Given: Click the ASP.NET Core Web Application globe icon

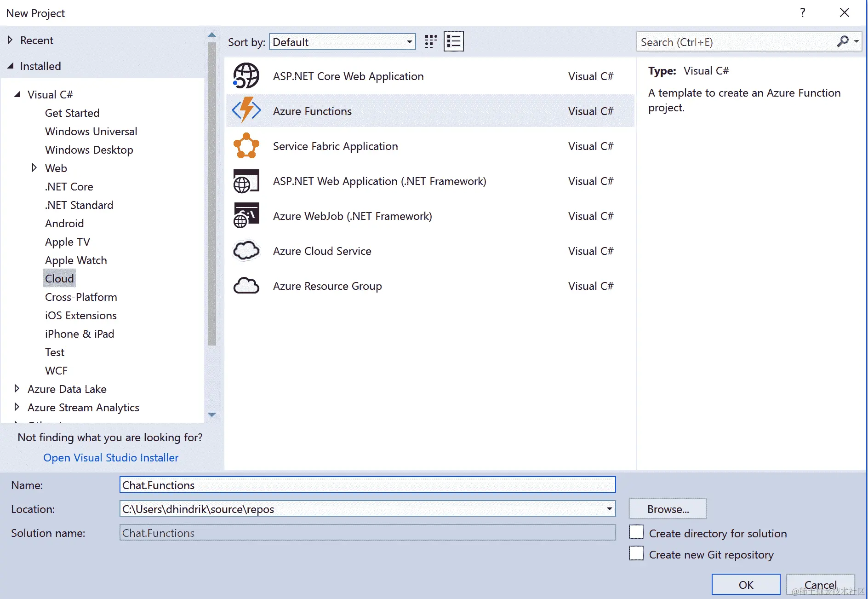Looking at the screenshot, I should pyautogui.click(x=246, y=76).
